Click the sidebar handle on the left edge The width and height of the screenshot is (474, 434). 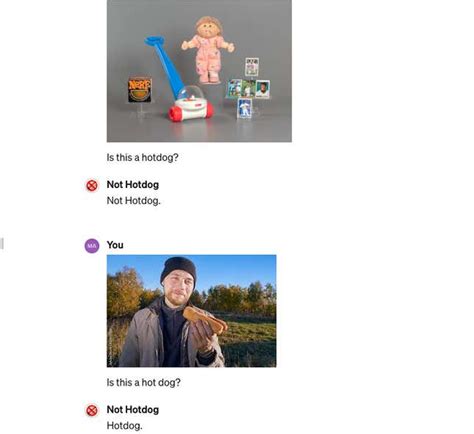pyautogui.click(x=2, y=243)
